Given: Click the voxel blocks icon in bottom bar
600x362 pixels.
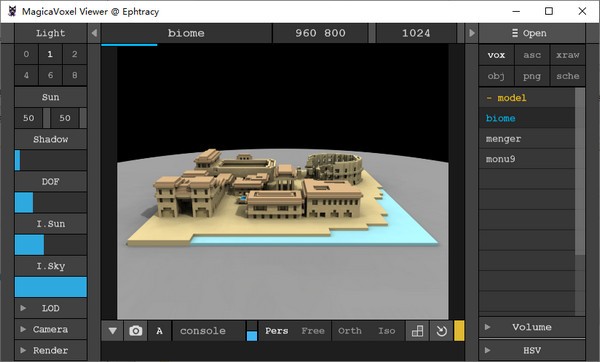Looking at the screenshot, I should point(417,331).
